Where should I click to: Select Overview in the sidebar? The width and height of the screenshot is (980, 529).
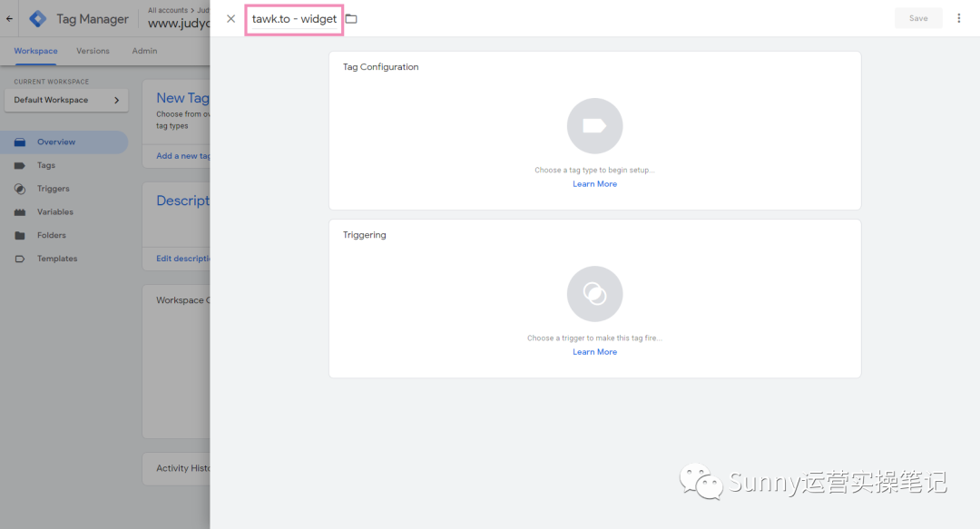click(64, 142)
